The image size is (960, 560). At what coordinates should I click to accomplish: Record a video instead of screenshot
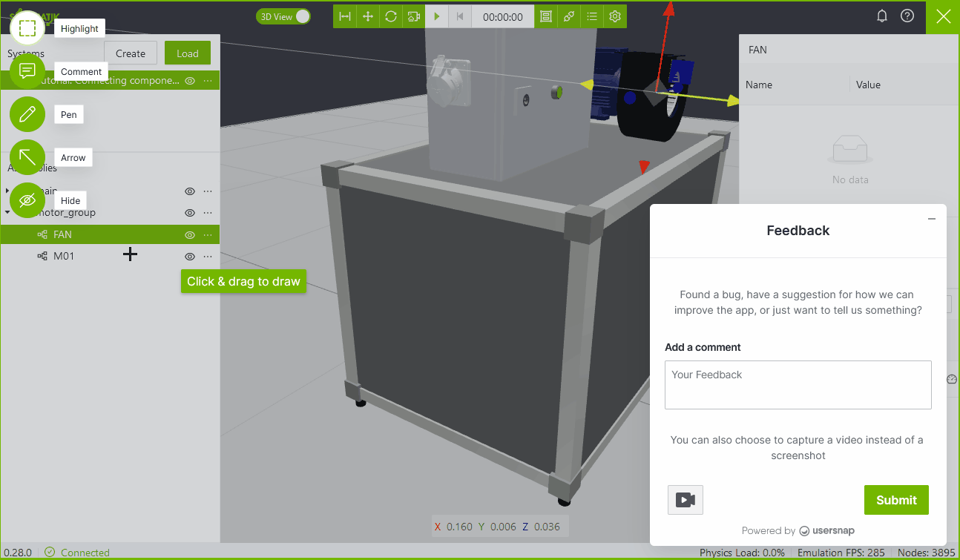point(685,500)
